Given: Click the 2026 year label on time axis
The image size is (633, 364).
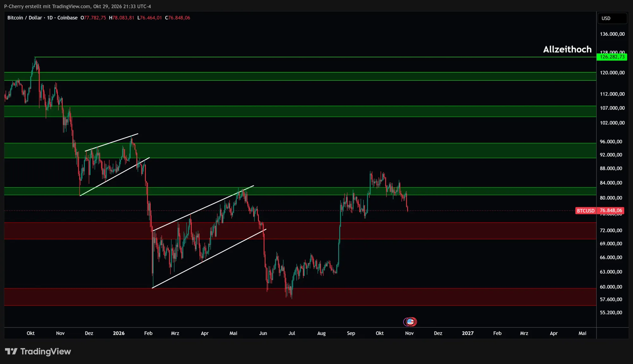Looking at the screenshot, I should pos(119,333).
